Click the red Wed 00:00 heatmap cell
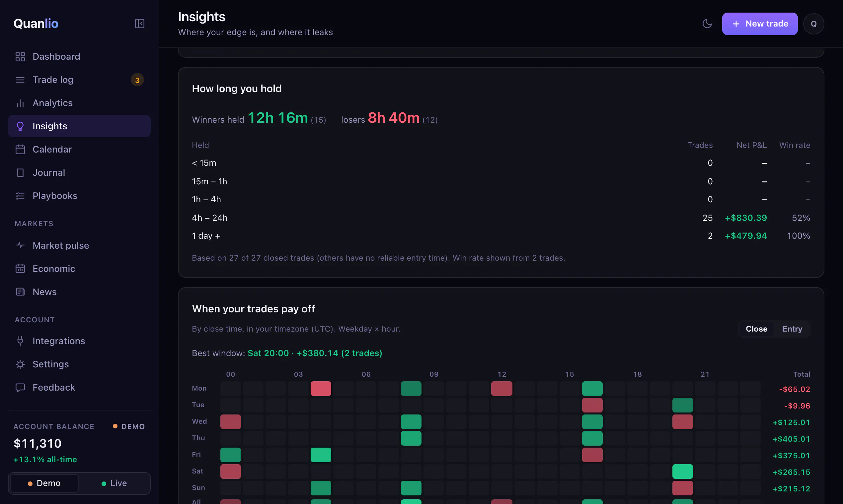This screenshot has height=504, width=843. coord(230,422)
